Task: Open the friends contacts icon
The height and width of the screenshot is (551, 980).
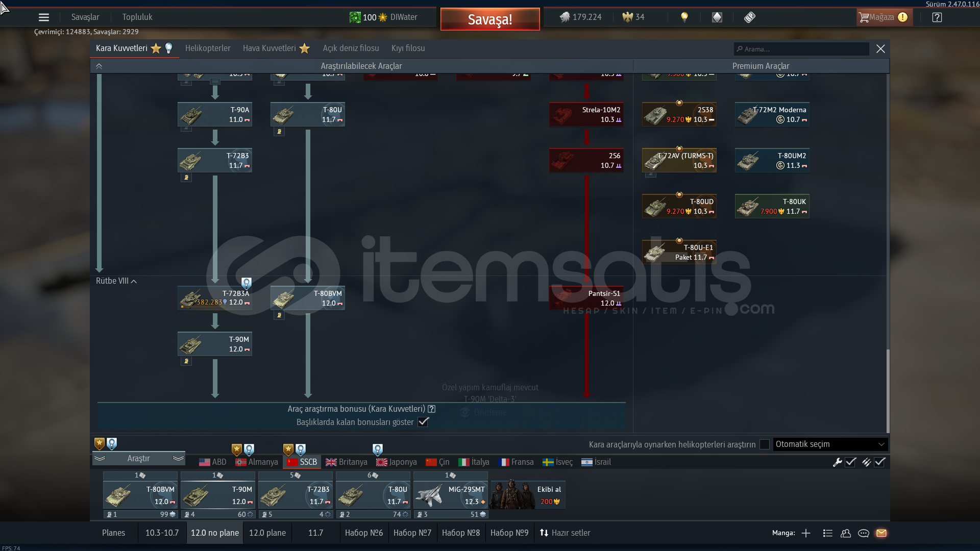Action: (846, 533)
